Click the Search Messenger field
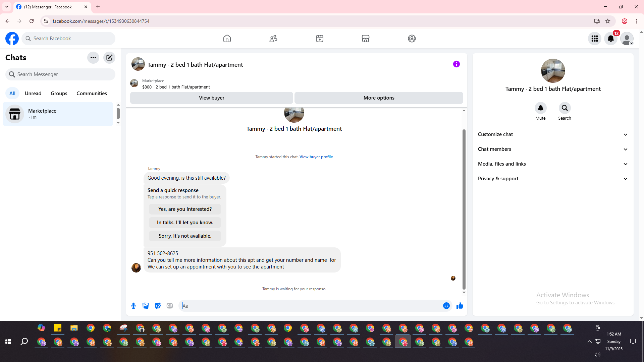This screenshot has width=644, height=362. pyautogui.click(x=60, y=74)
